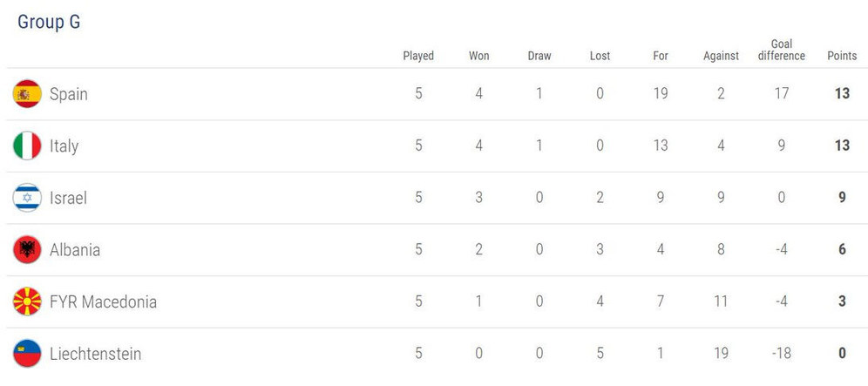Click the Points column header
The height and width of the screenshot is (386, 868).
[842, 56]
